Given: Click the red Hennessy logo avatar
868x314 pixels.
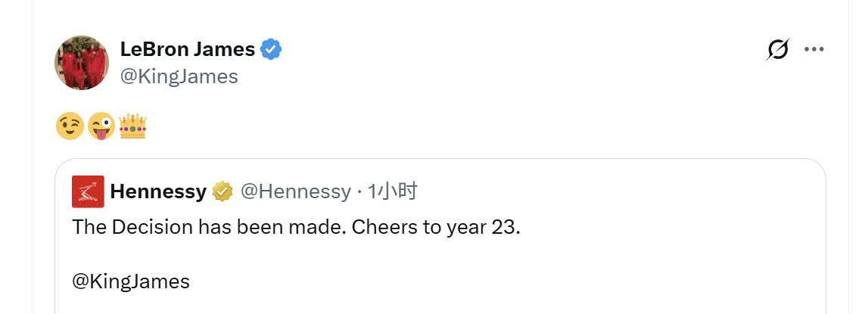Looking at the screenshot, I should (88, 191).
